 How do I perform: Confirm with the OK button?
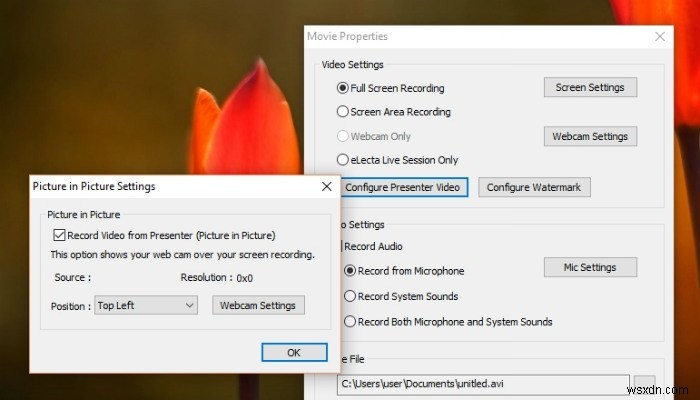click(294, 352)
